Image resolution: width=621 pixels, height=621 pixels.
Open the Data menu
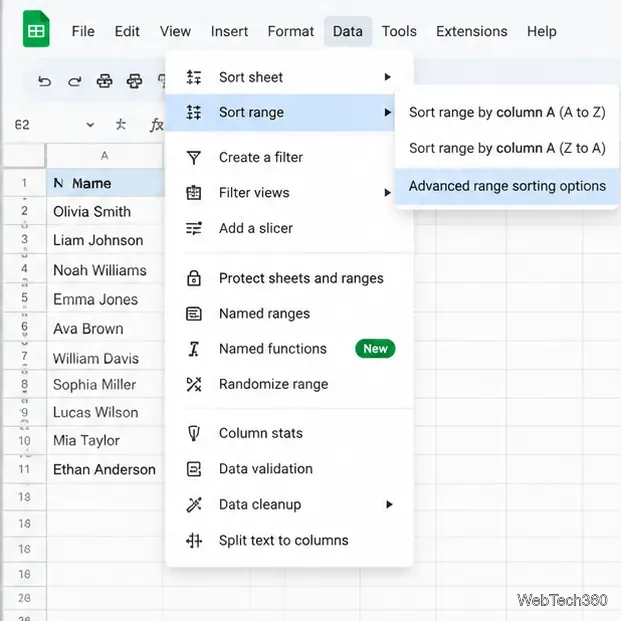(x=348, y=31)
